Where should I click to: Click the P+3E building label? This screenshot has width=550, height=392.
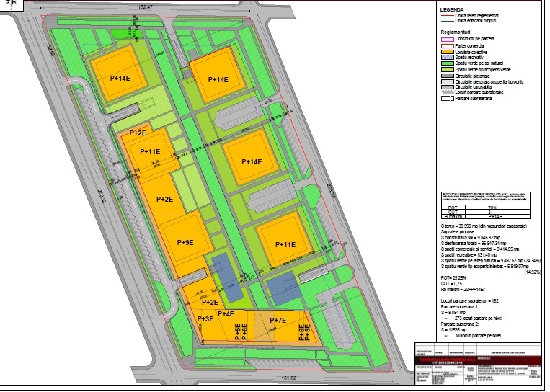pos(204,318)
